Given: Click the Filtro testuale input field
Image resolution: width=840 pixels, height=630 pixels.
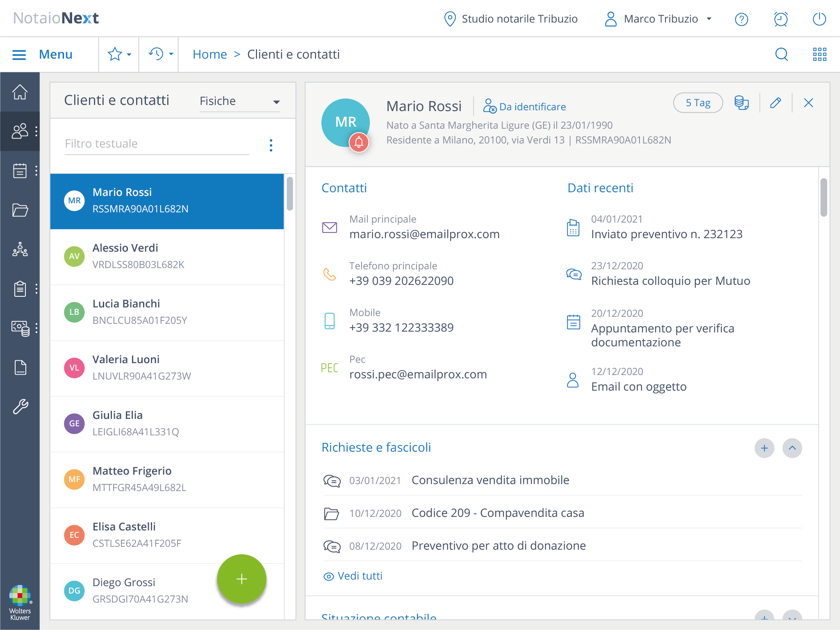Looking at the screenshot, I should click(157, 144).
